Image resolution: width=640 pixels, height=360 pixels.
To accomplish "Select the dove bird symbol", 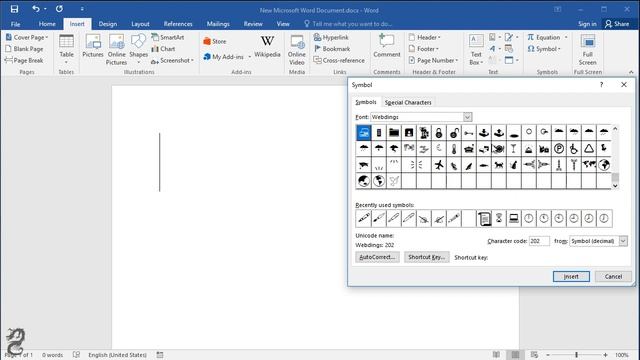I will [x=394, y=181].
